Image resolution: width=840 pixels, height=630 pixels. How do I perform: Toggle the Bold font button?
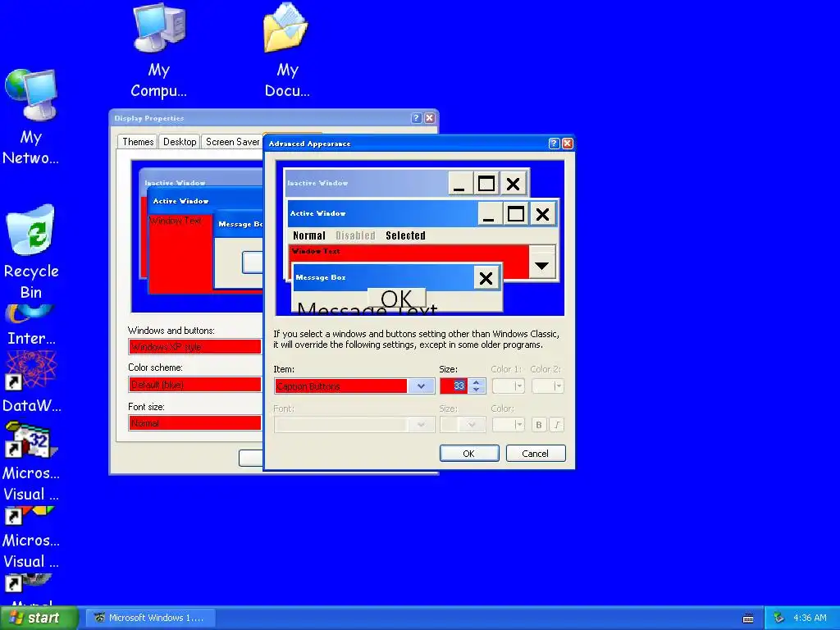tap(539, 424)
